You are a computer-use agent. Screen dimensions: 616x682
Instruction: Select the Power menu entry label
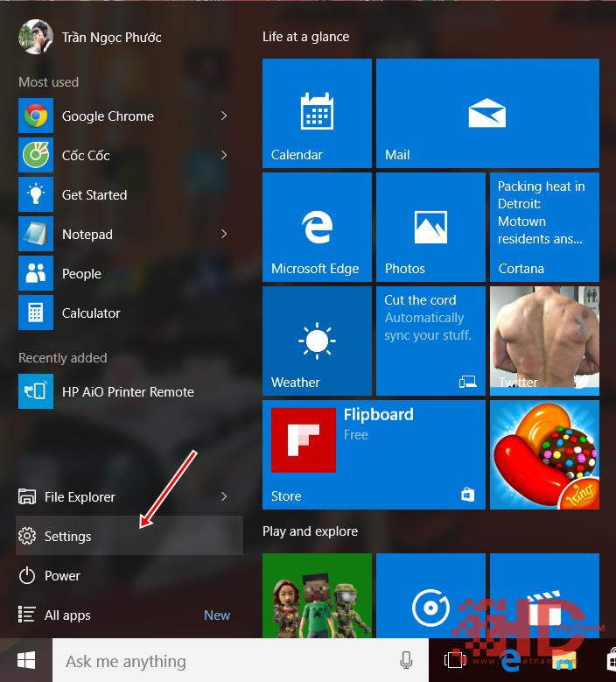coord(63,576)
